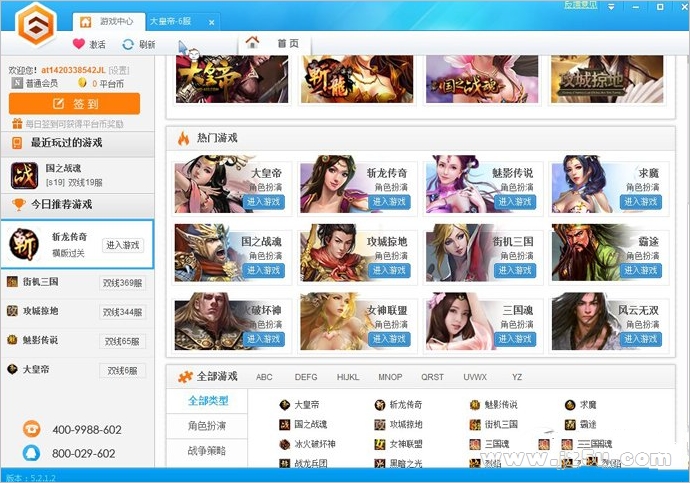Click the 大皇帝 icon in sidebar list
The image size is (690, 483).
12,370
